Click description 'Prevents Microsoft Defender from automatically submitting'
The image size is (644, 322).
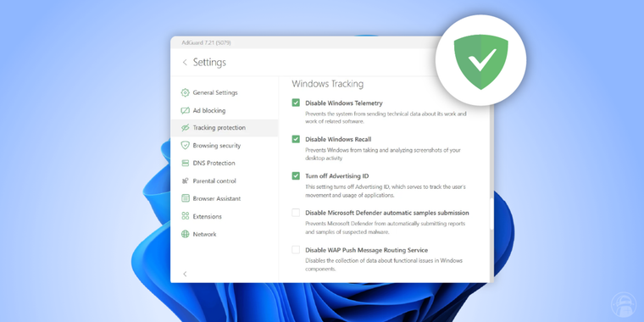(386, 228)
